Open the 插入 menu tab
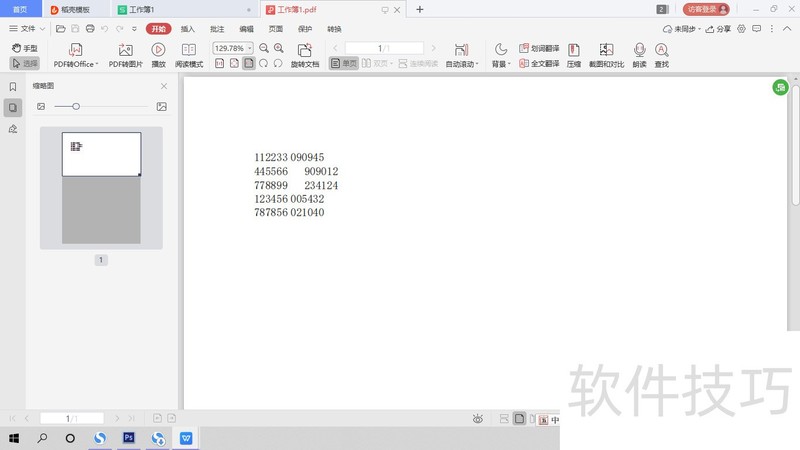 coord(188,29)
